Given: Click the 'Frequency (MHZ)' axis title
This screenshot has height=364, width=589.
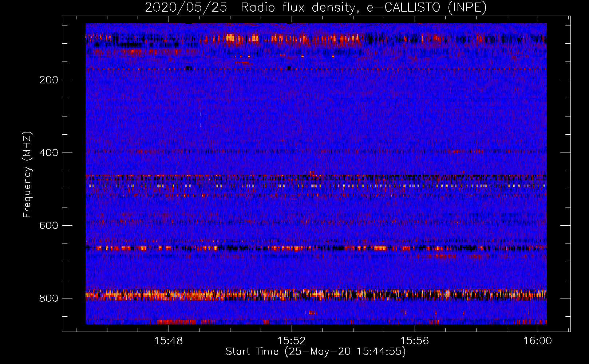Looking at the screenshot, I should [x=27, y=174].
